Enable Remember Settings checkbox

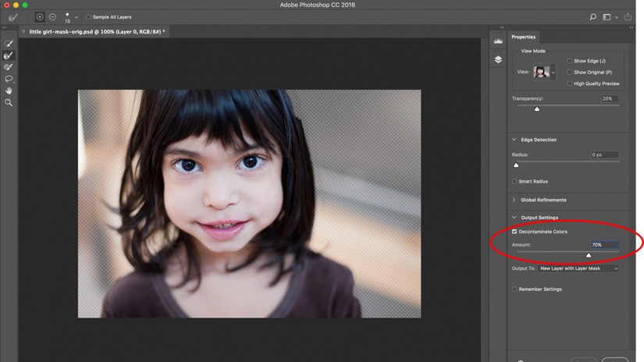point(514,289)
